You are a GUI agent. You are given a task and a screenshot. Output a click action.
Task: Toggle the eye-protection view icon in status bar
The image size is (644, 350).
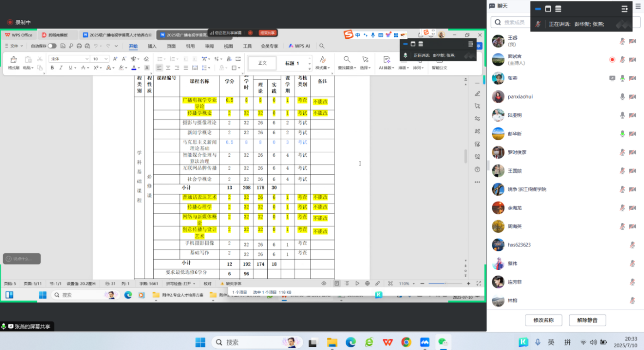click(x=324, y=284)
